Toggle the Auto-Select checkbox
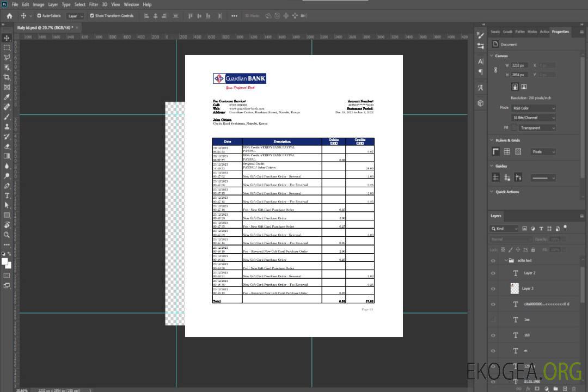The width and height of the screenshot is (588, 392). (39, 16)
